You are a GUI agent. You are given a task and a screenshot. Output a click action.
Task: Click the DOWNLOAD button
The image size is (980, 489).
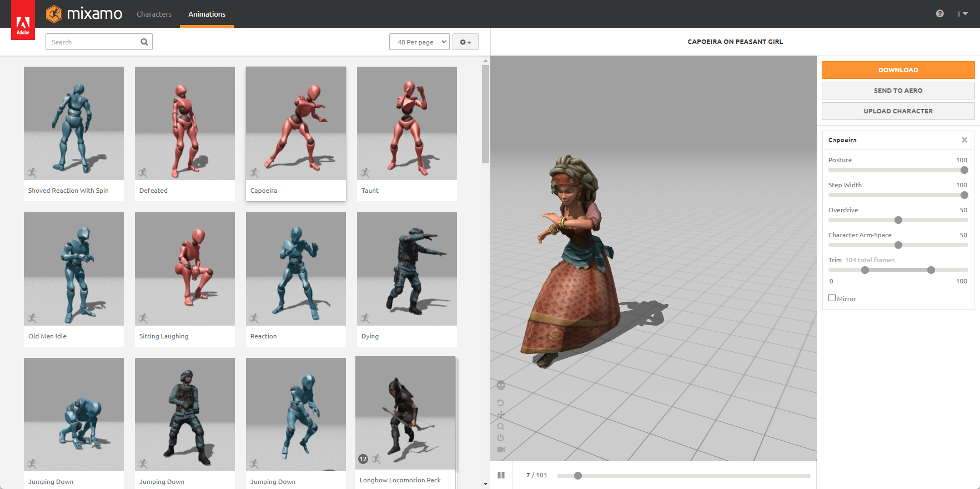click(898, 70)
